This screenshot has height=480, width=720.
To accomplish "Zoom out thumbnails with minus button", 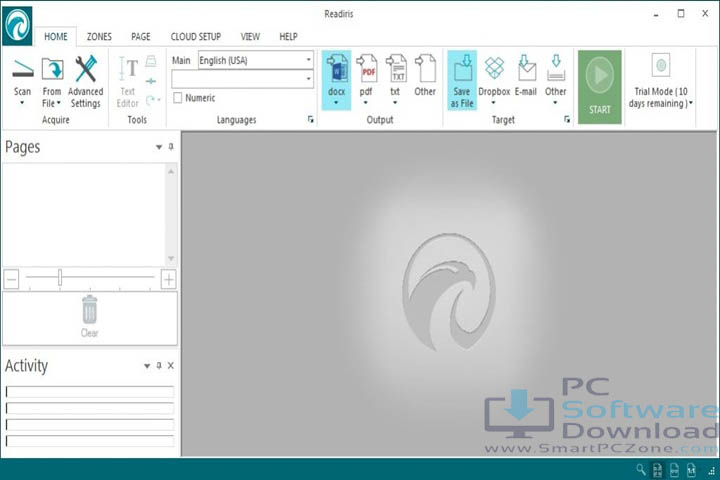I will (11, 279).
